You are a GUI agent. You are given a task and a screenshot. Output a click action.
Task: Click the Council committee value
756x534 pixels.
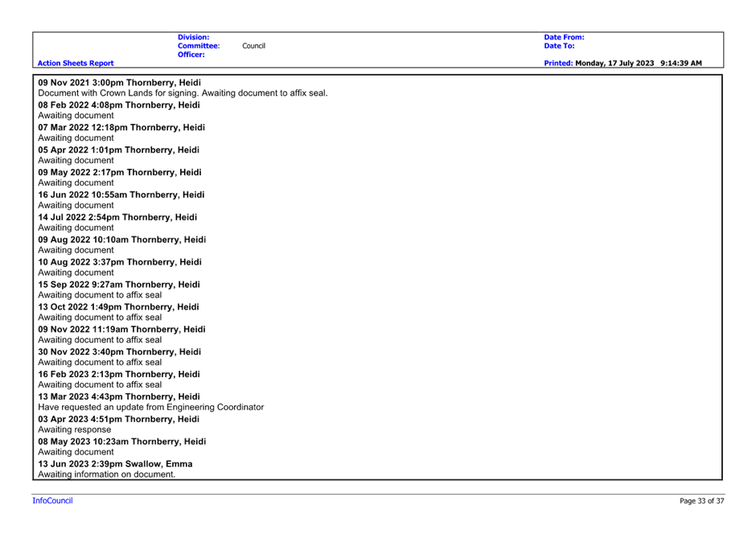[253, 46]
